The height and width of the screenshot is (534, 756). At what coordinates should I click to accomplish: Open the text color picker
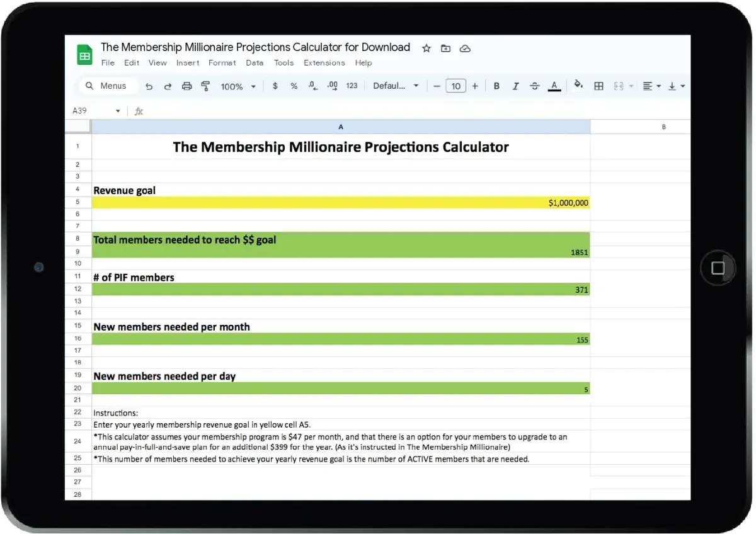coord(554,86)
